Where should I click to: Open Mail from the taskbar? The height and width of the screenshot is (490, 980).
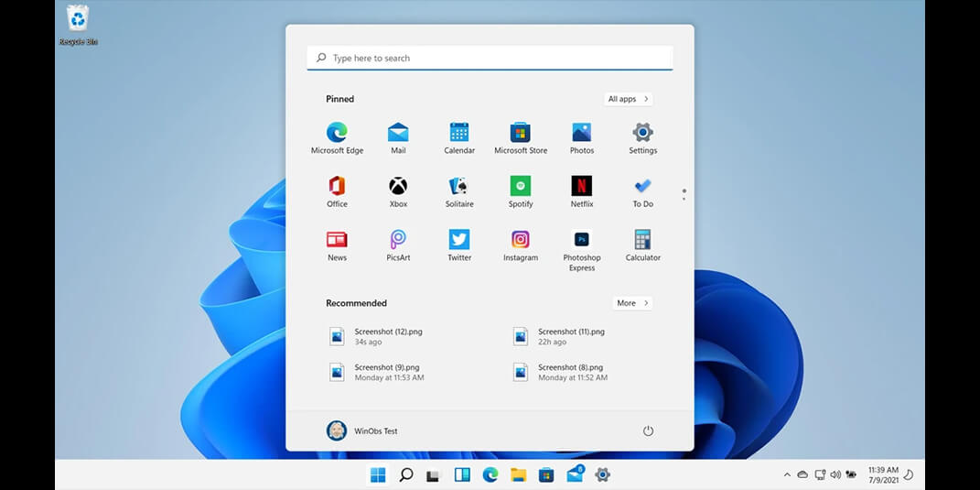575,474
